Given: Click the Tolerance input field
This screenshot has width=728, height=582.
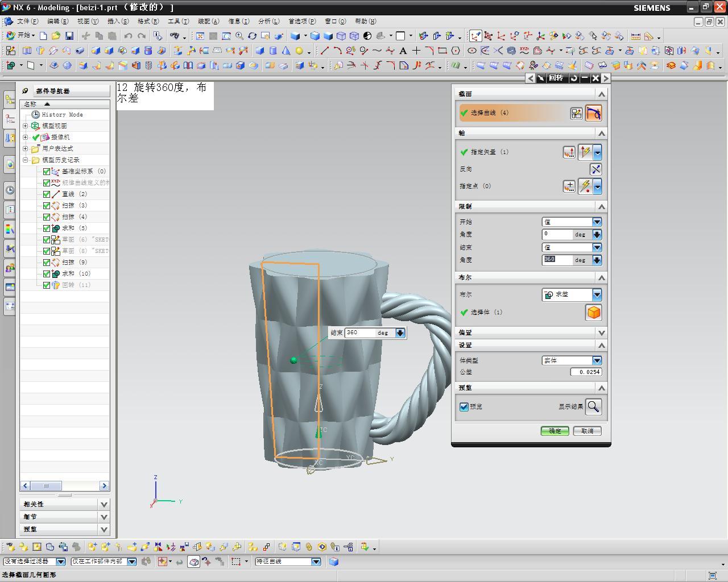Looking at the screenshot, I should point(586,372).
